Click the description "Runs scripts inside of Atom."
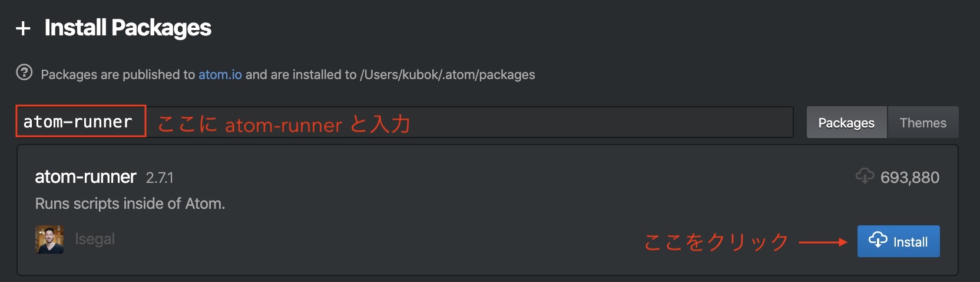The height and width of the screenshot is (282, 980). coord(130,204)
